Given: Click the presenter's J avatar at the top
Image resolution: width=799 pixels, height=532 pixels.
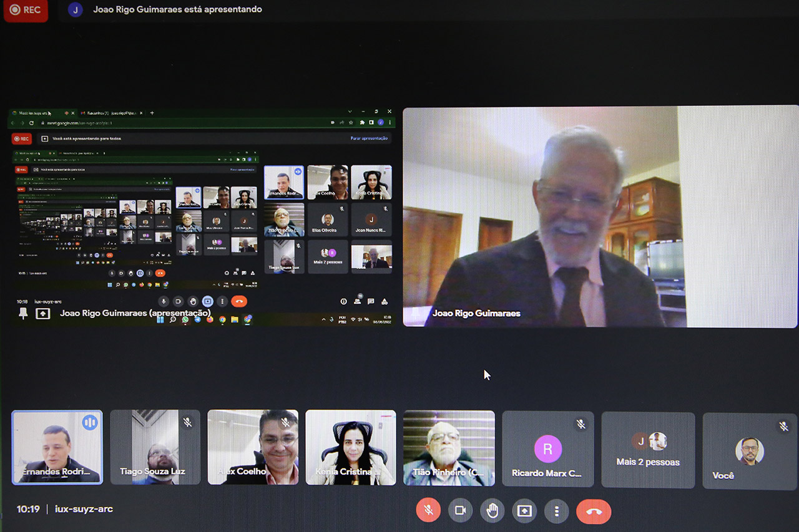Looking at the screenshot, I should point(76,10).
